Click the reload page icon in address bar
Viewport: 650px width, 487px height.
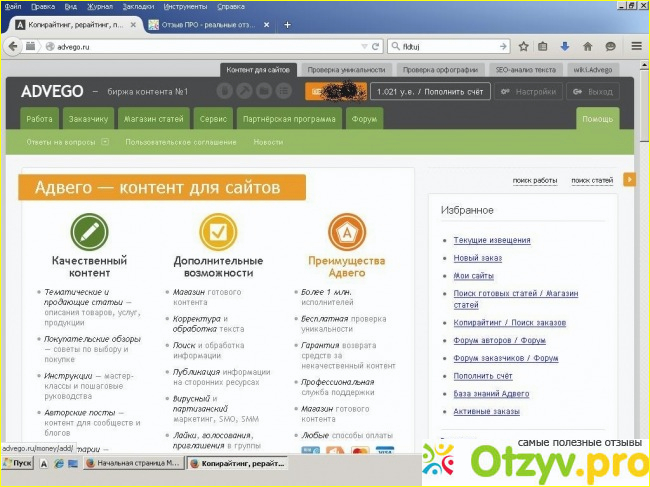tap(376, 46)
